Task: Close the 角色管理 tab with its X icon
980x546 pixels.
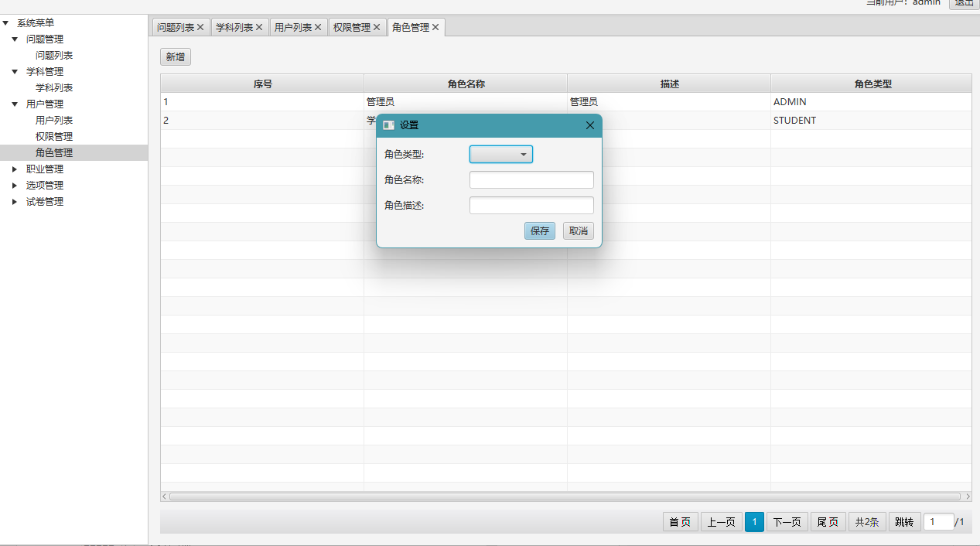Action: coord(435,27)
